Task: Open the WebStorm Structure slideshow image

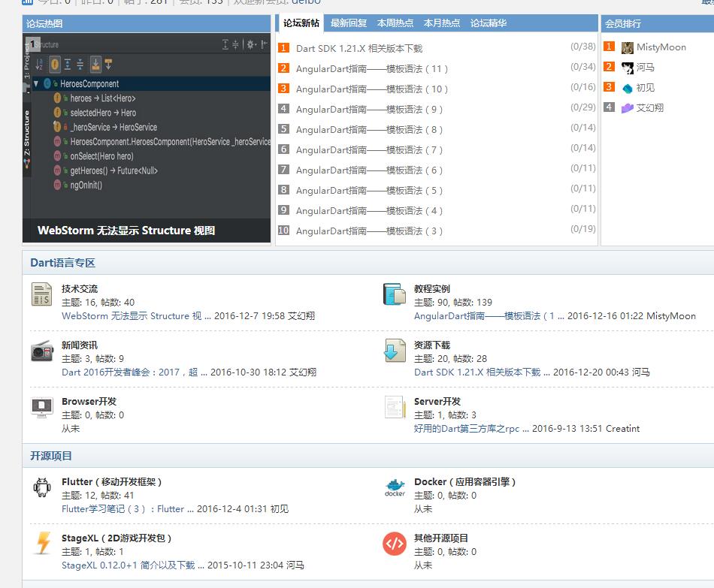Action: tap(147, 135)
